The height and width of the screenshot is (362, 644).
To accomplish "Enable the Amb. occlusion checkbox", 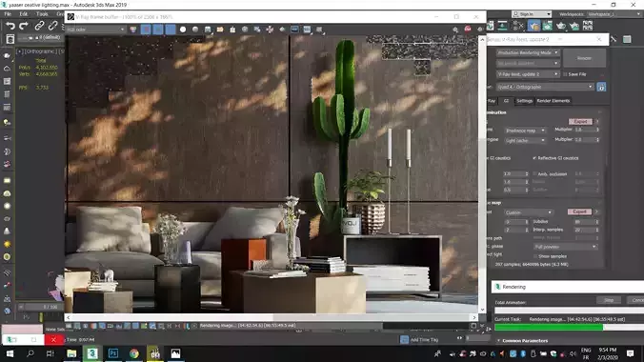I will (534, 173).
